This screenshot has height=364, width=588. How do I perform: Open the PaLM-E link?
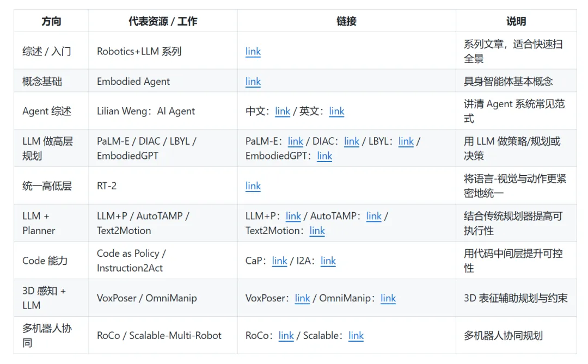[295, 141]
